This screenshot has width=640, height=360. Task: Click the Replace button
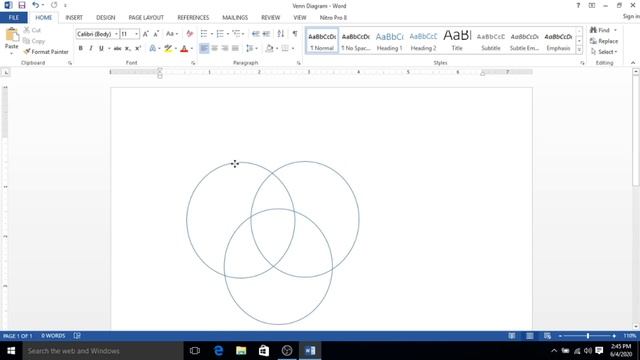(x=604, y=41)
